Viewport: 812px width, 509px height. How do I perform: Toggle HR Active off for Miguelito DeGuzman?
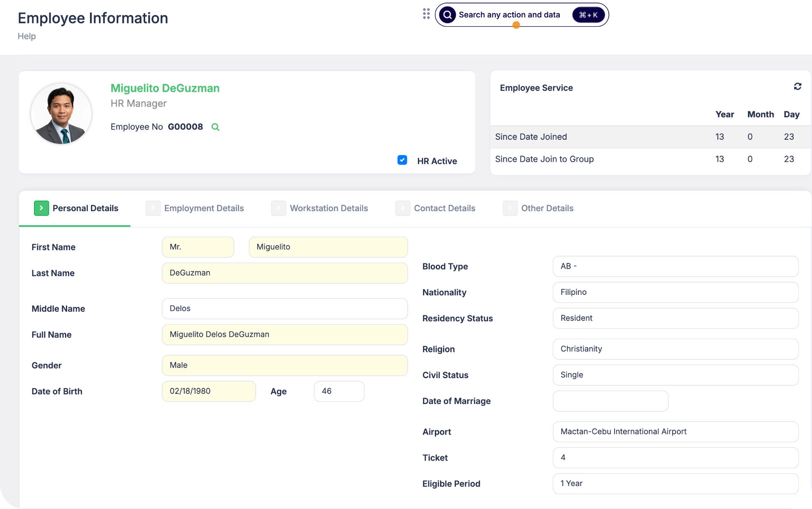[402, 160]
